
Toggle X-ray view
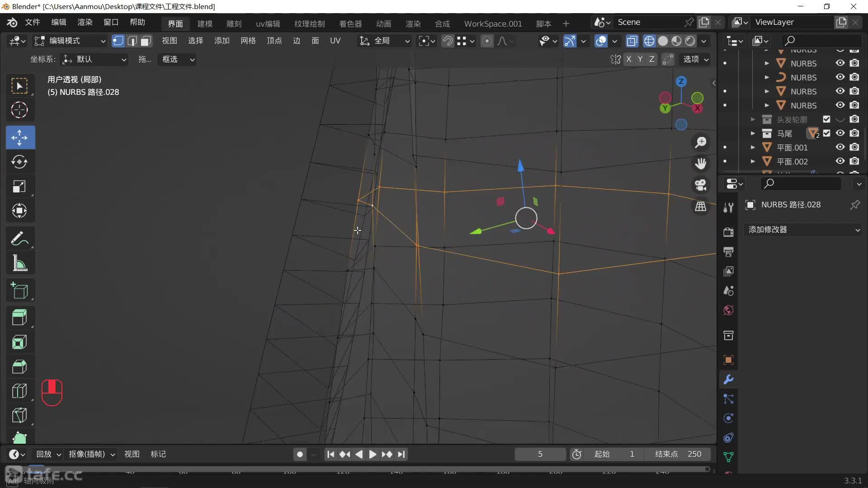(x=632, y=41)
